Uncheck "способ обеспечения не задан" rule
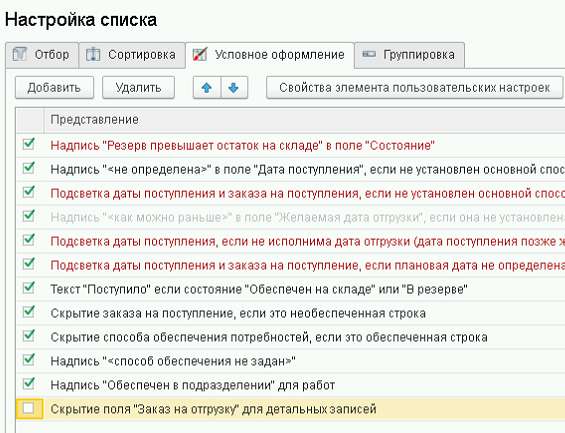Image resolution: width=565 pixels, height=433 pixels. tap(28, 360)
